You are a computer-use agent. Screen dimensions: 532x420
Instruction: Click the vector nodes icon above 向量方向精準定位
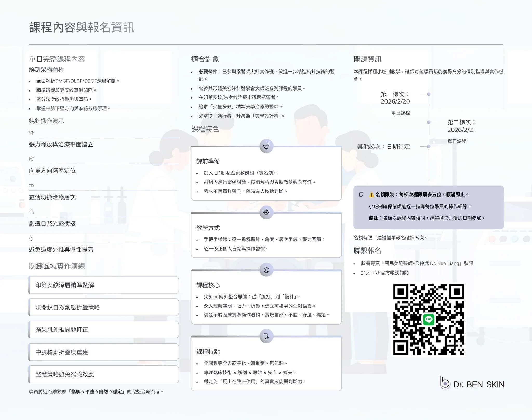point(31,159)
